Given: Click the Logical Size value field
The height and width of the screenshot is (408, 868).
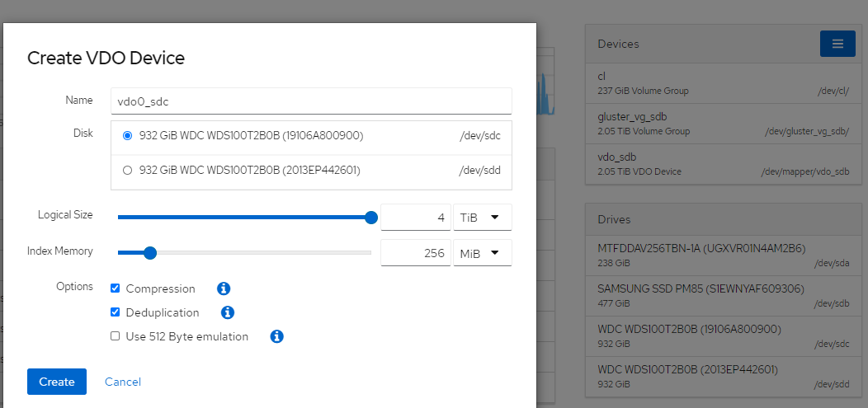Looking at the screenshot, I should click(416, 218).
